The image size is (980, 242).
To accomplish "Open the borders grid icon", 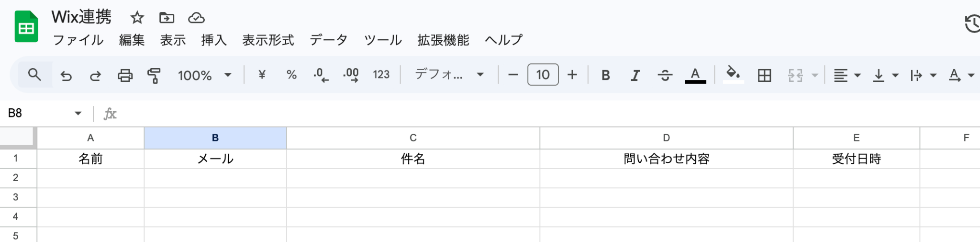I will pyautogui.click(x=764, y=75).
